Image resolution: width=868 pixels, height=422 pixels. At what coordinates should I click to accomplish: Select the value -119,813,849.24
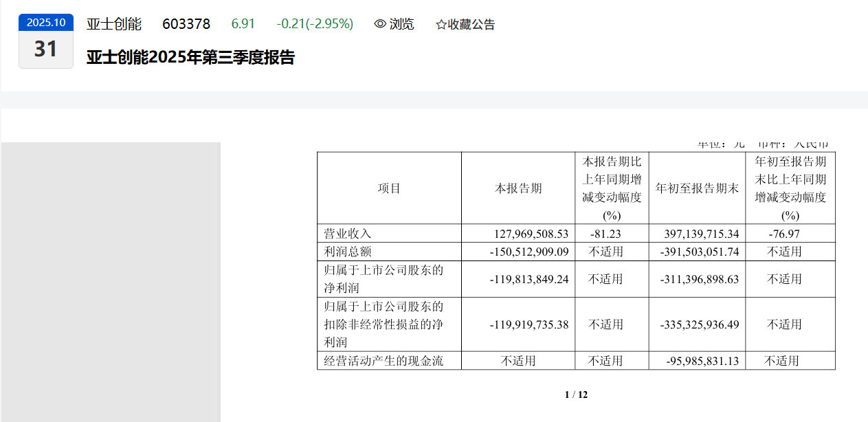pos(529,279)
